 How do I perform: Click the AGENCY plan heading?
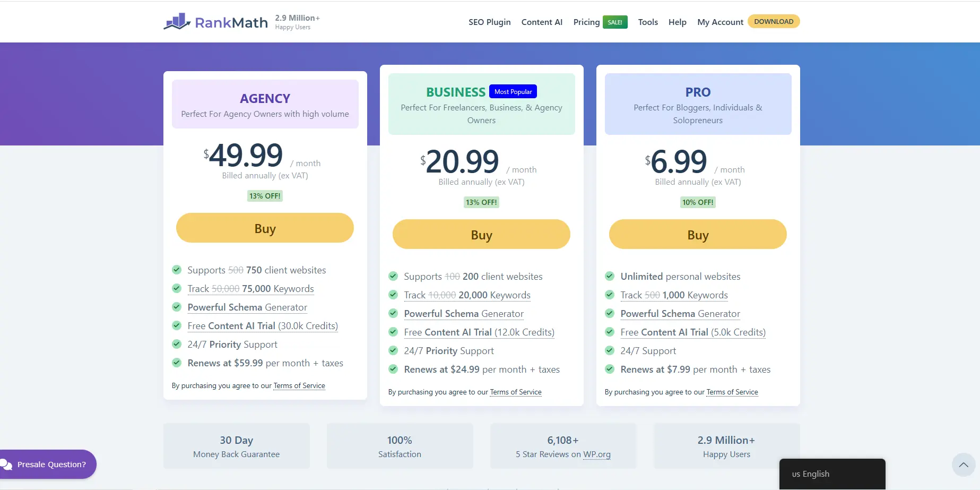pyautogui.click(x=265, y=99)
